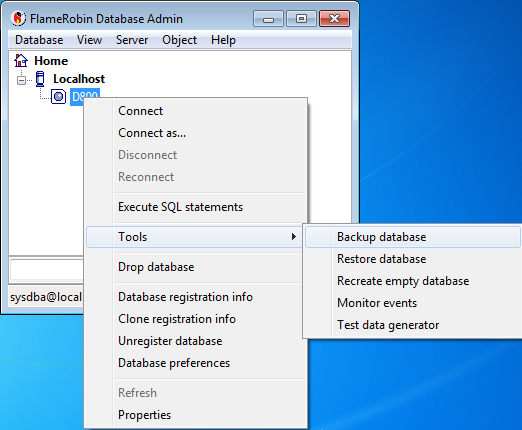Select Execute SQL statements

coord(196,207)
